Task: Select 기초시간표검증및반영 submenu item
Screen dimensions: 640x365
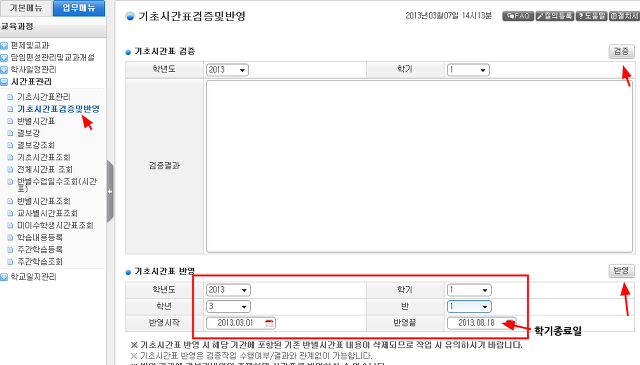Action: click(58, 109)
